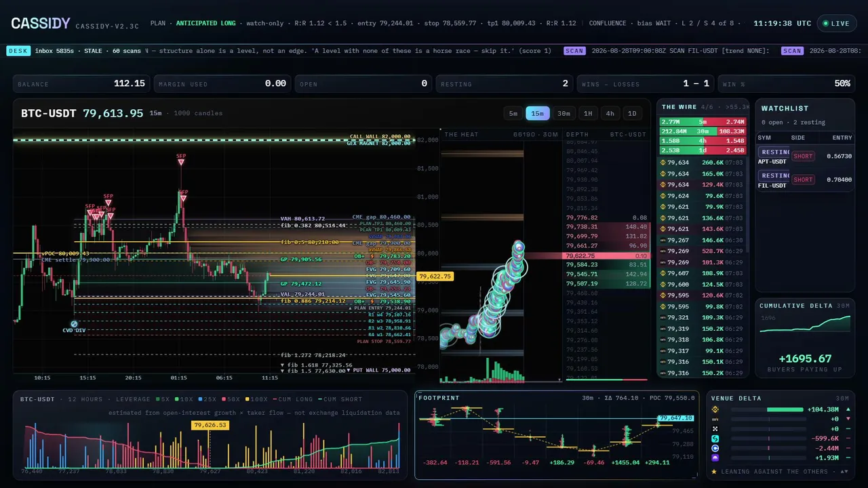Click the fib 1.618 77,325.56 down-arrow label
Viewport: 868px width, 488px height.
click(x=316, y=365)
